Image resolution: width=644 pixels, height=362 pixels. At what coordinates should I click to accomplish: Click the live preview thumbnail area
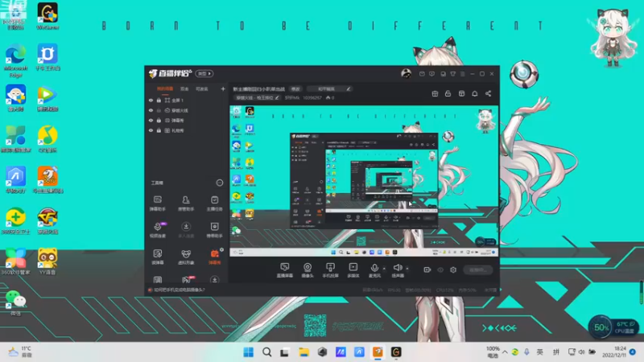[364, 181]
